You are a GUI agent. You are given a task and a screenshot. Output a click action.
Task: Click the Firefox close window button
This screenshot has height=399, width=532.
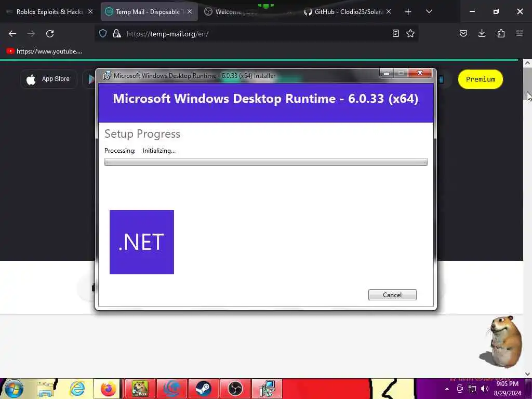[520, 11]
